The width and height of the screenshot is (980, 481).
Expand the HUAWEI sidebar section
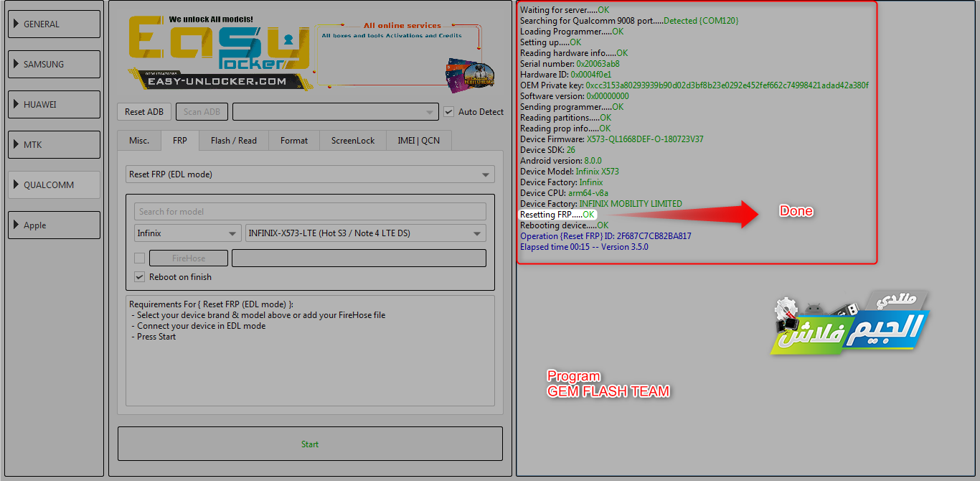pyautogui.click(x=54, y=104)
